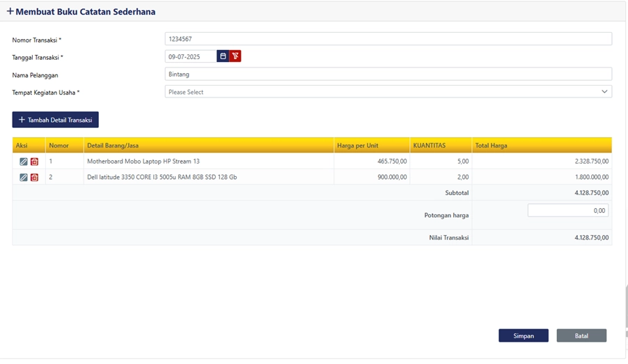Select the Nama Pelanggan input field
The width and height of the screenshot is (628, 364).
[x=388, y=74]
